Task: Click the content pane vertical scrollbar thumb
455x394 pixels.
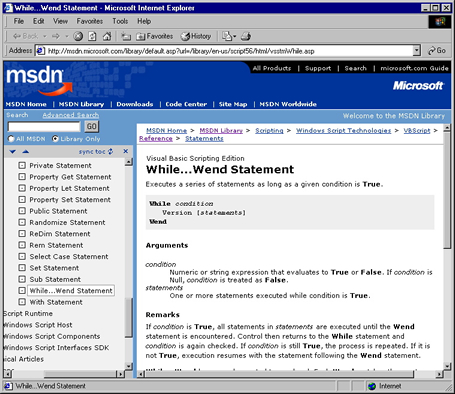Action: pos(447,190)
